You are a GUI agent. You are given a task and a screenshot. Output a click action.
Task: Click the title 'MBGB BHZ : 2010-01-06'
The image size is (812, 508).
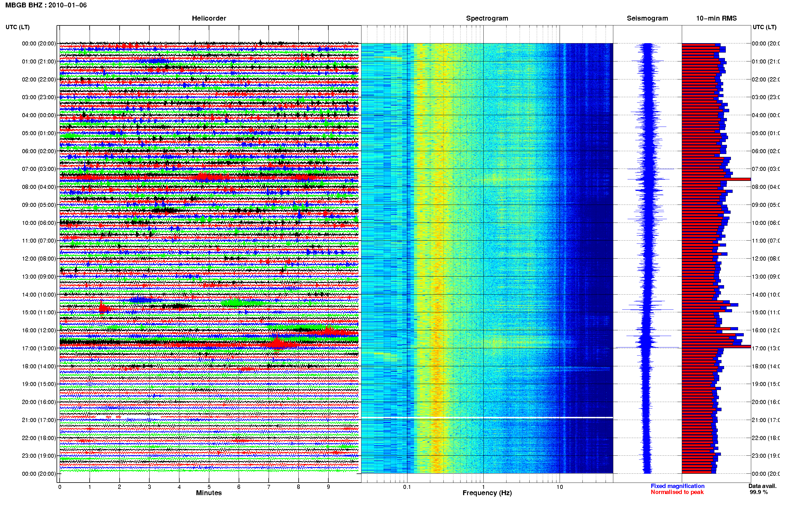coord(46,5)
